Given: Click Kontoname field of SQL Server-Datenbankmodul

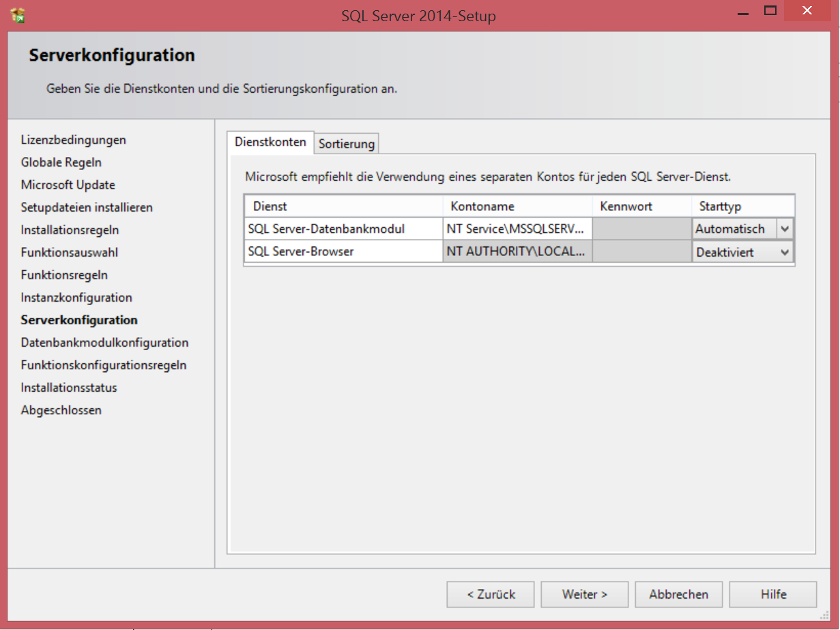Looking at the screenshot, I should click(x=517, y=229).
